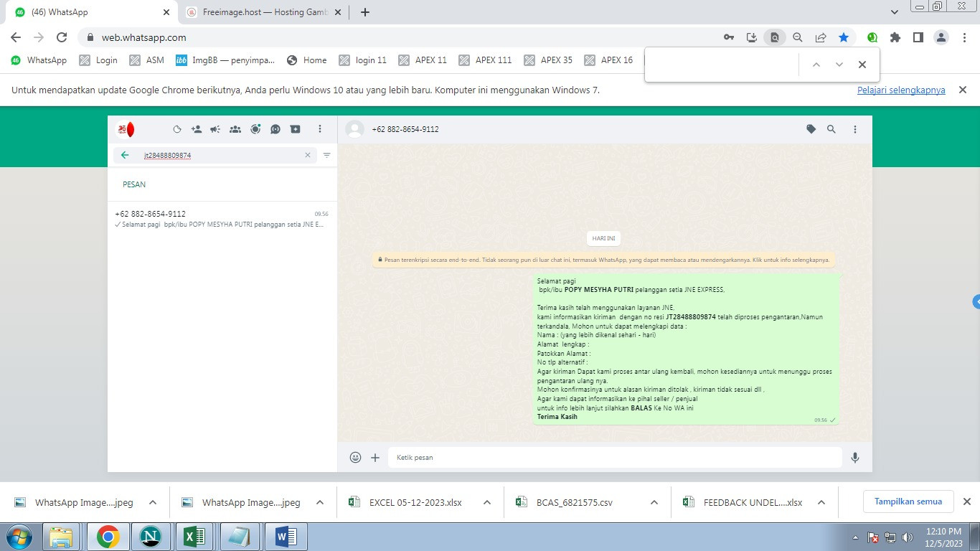The image size is (980, 551).
Task: Click the add contact icon in WhatsApp header
Action: pos(197,130)
